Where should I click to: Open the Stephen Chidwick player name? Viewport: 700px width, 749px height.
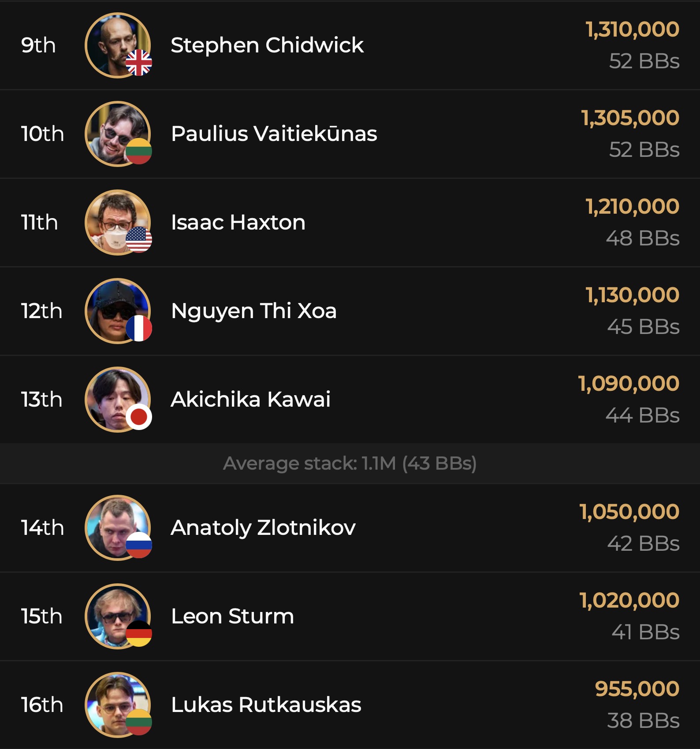[267, 45]
